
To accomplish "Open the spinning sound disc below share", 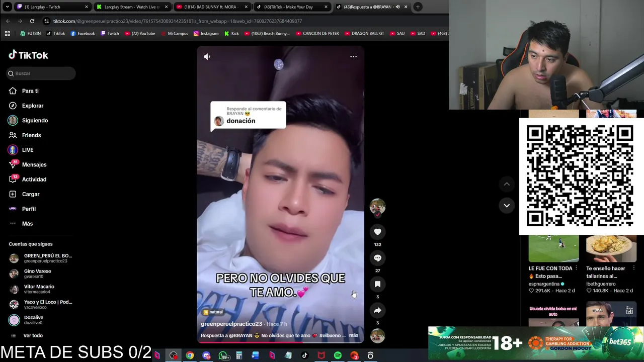I will point(377,335).
